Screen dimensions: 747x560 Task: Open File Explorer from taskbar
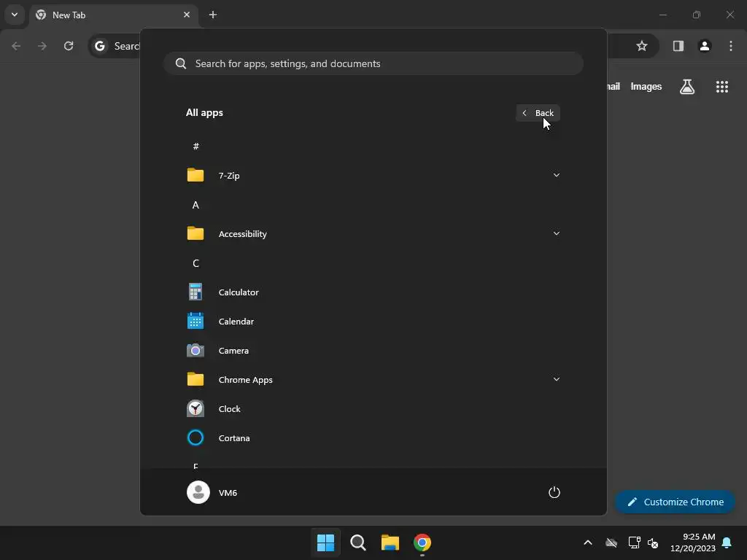[x=390, y=542]
